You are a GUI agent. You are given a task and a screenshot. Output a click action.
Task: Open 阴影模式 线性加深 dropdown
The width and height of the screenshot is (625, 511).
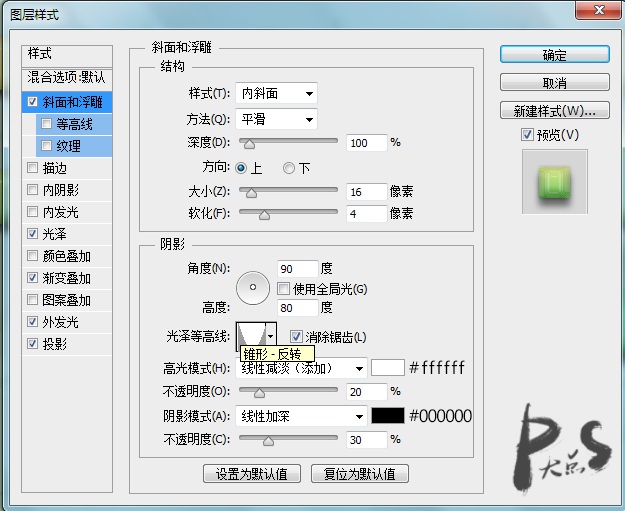301,417
